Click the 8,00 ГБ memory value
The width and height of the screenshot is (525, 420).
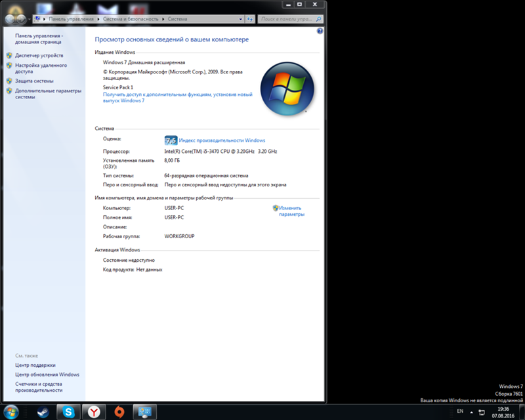coord(172,160)
